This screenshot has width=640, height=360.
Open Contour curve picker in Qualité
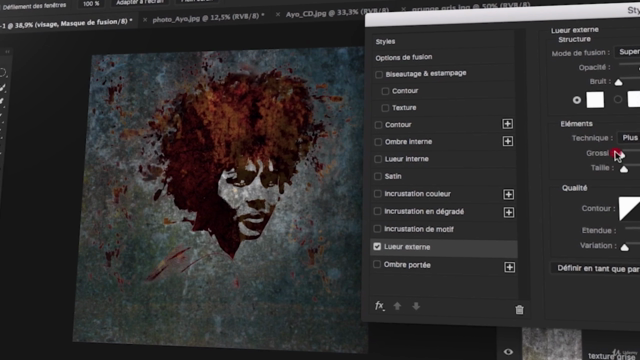[x=629, y=208]
